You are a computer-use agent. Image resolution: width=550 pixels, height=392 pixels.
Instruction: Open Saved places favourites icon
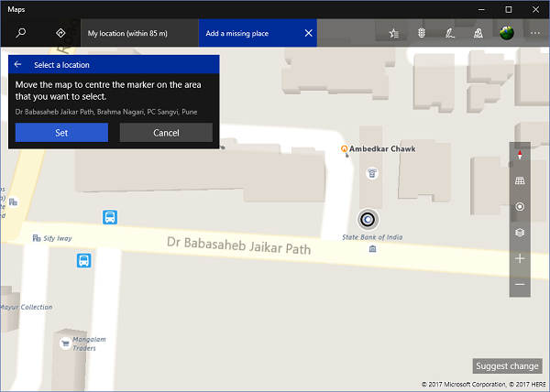(x=393, y=33)
